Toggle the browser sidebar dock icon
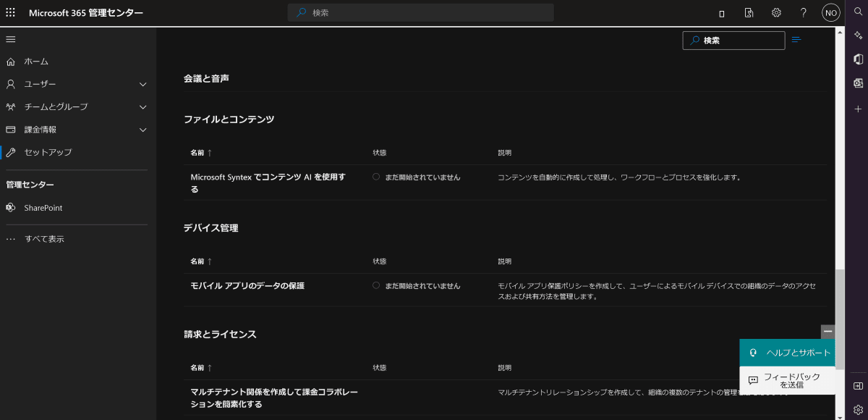 point(858,386)
